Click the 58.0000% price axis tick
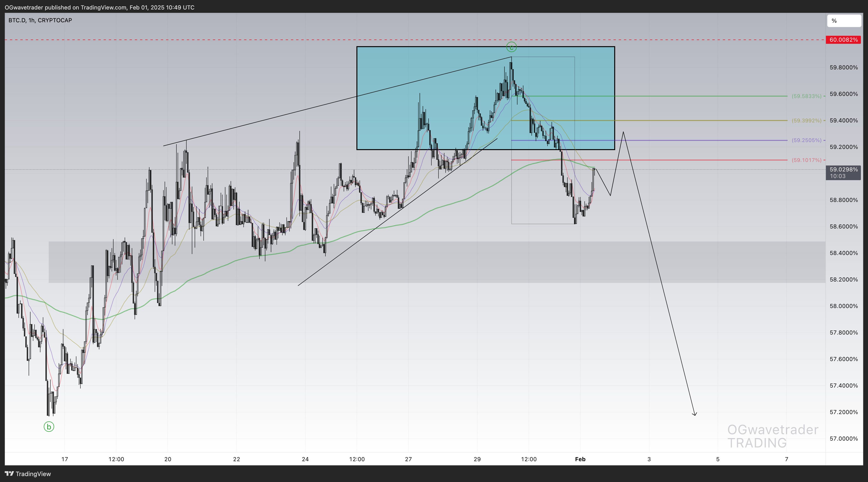This screenshot has width=868, height=482. [844, 306]
